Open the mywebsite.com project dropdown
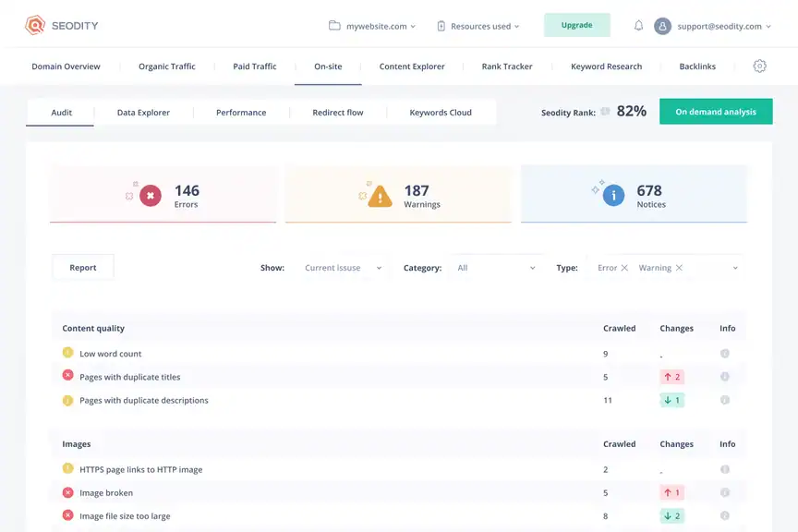Screen dimensions: 798x532 (372, 26)
